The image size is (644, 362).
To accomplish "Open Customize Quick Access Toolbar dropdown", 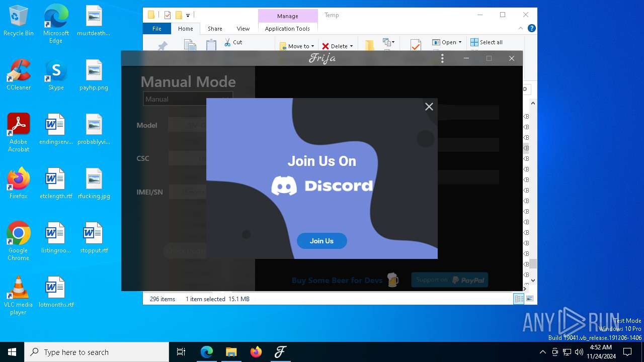I will [188, 15].
